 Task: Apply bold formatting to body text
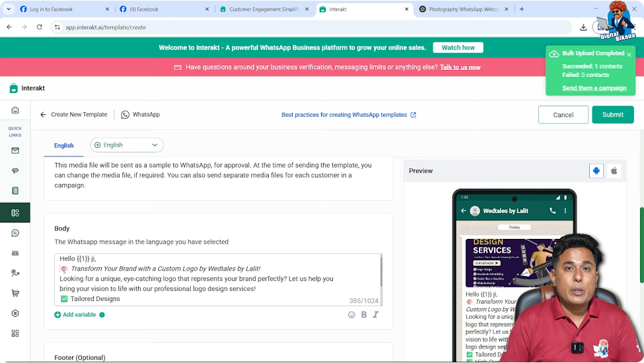pyautogui.click(x=364, y=315)
